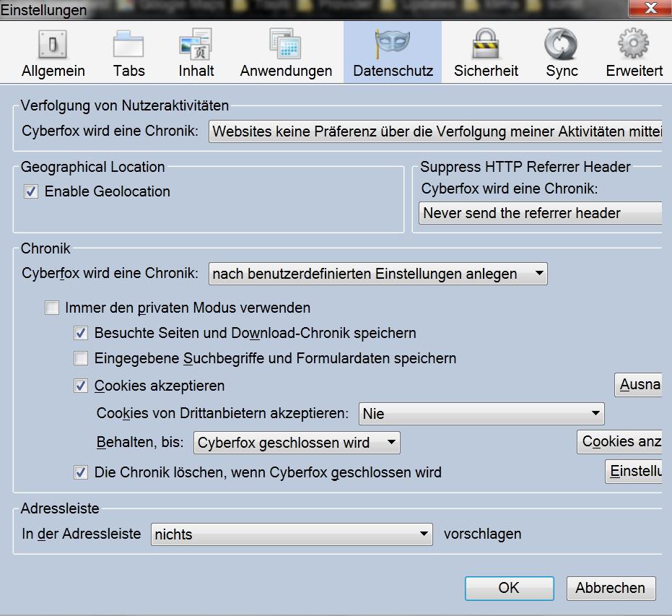Image resolution: width=672 pixels, height=616 pixels.
Task: Click the vorschlagen label text
Action: click(483, 534)
